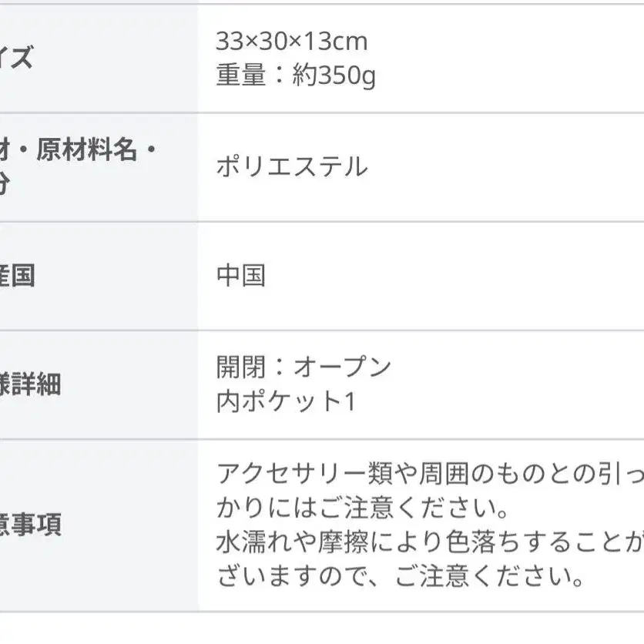Click the line starting with かりには
This screenshot has width=644, height=644.
pyautogui.click(x=361, y=508)
